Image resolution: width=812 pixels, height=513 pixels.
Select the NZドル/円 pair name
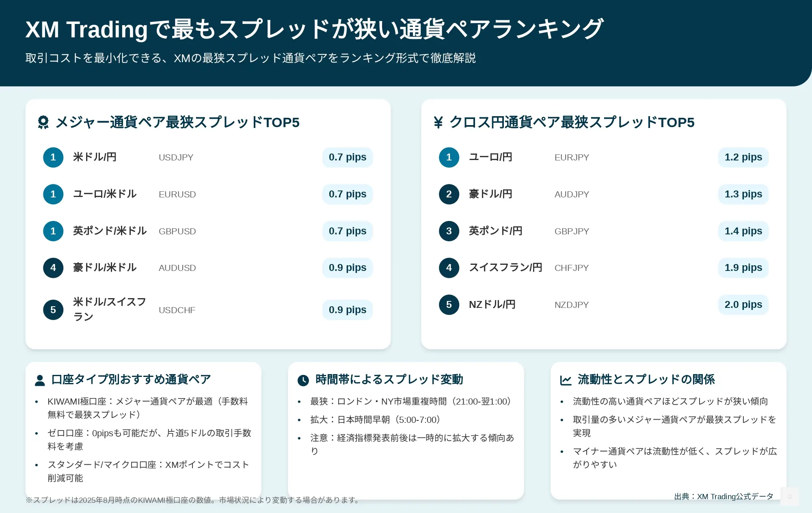coord(492,305)
